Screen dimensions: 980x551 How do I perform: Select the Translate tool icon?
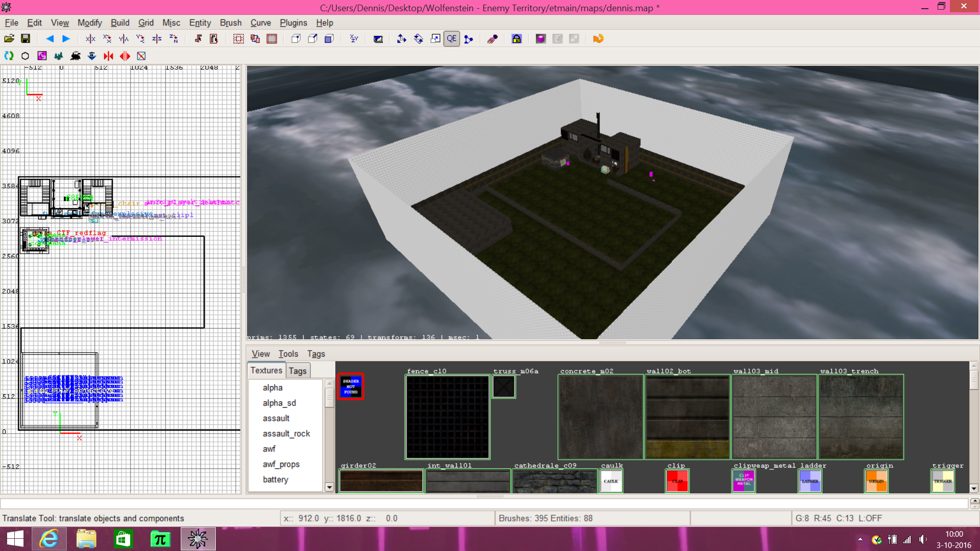tap(402, 39)
